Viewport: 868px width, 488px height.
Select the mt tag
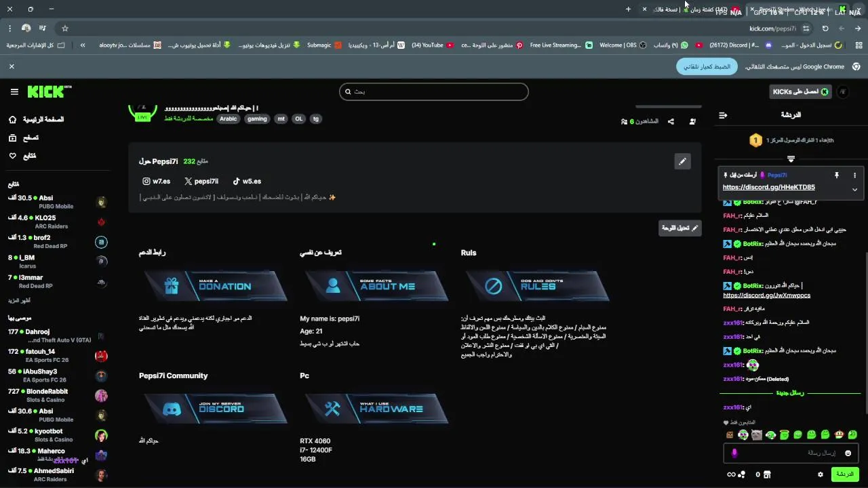(281, 119)
